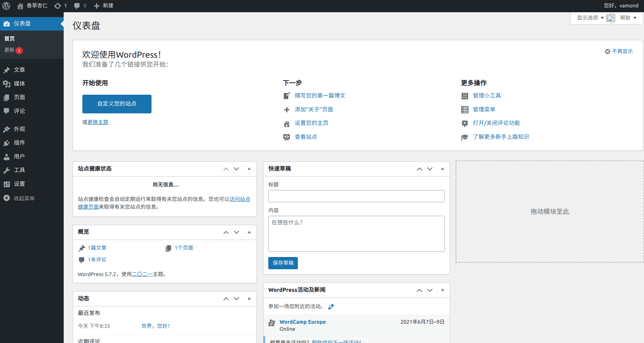Viewport: 644px width, 343px height.
Task: Open 您好, vamond user menu
Action: 621,6
